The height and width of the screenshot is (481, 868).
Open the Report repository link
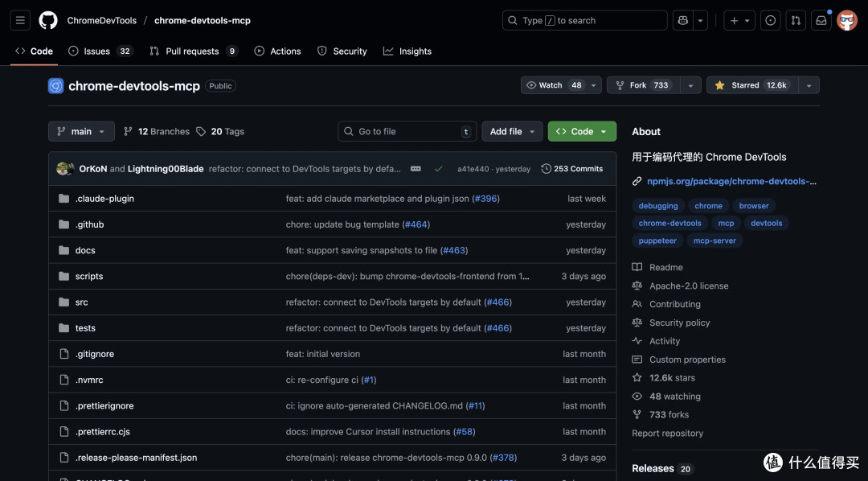[x=668, y=434]
